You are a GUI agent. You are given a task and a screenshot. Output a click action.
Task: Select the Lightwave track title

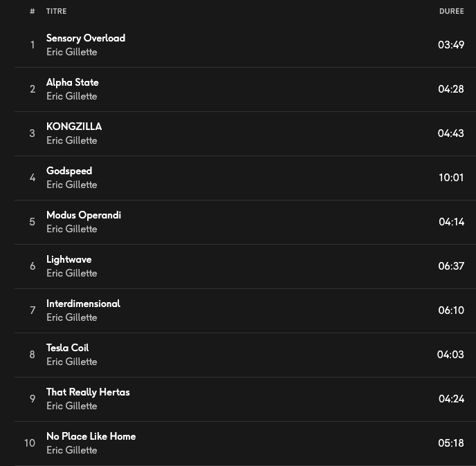[x=68, y=259]
